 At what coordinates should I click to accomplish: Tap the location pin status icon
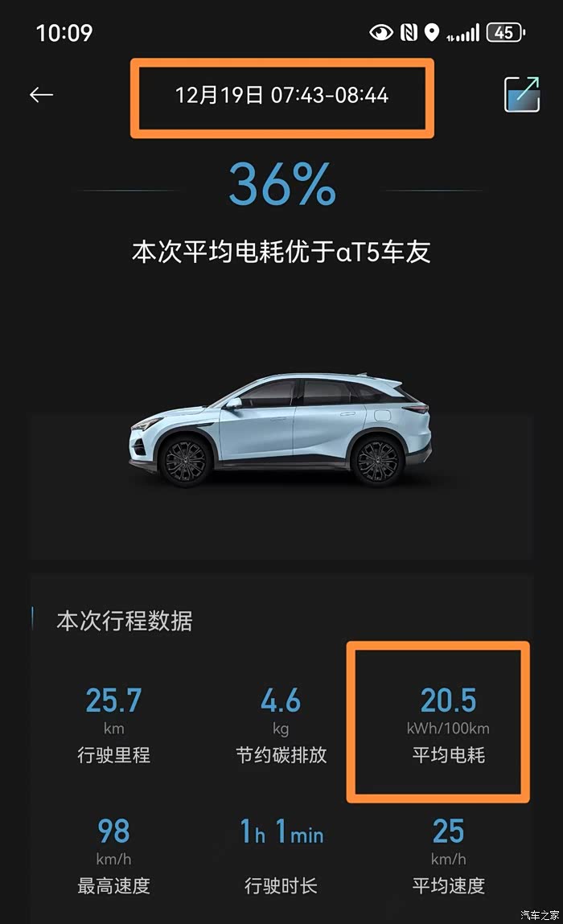pyautogui.click(x=432, y=32)
